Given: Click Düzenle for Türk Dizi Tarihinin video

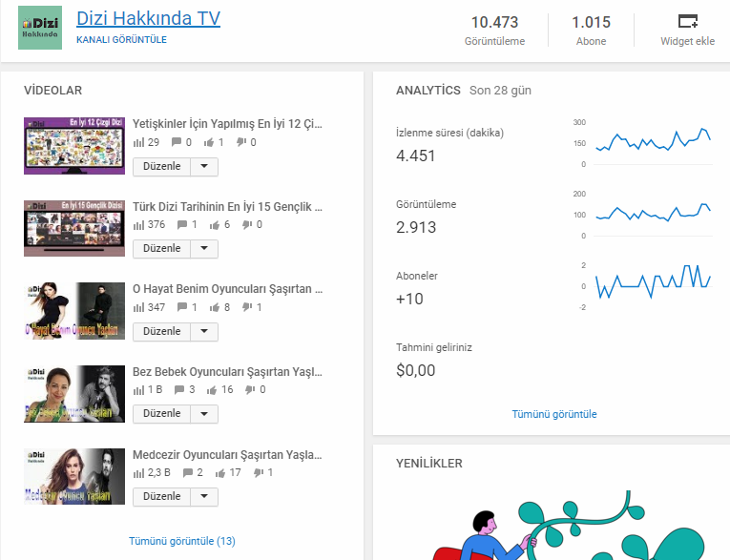Looking at the screenshot, I should (161, 249).
